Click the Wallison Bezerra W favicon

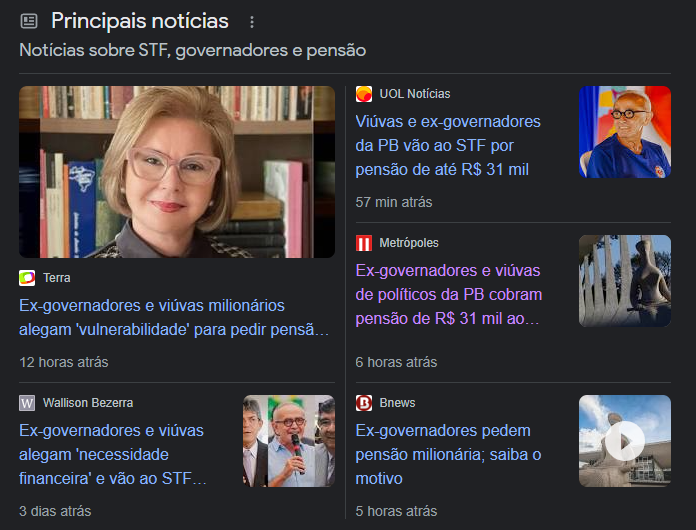(x=27, y=403)
